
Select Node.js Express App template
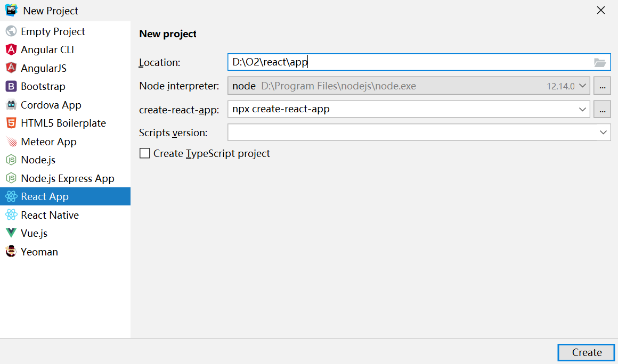point(65,178)
